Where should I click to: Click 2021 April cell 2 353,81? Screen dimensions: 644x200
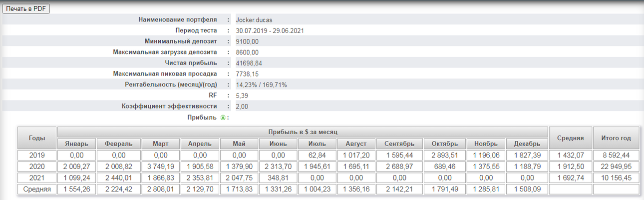coord(200,177)
